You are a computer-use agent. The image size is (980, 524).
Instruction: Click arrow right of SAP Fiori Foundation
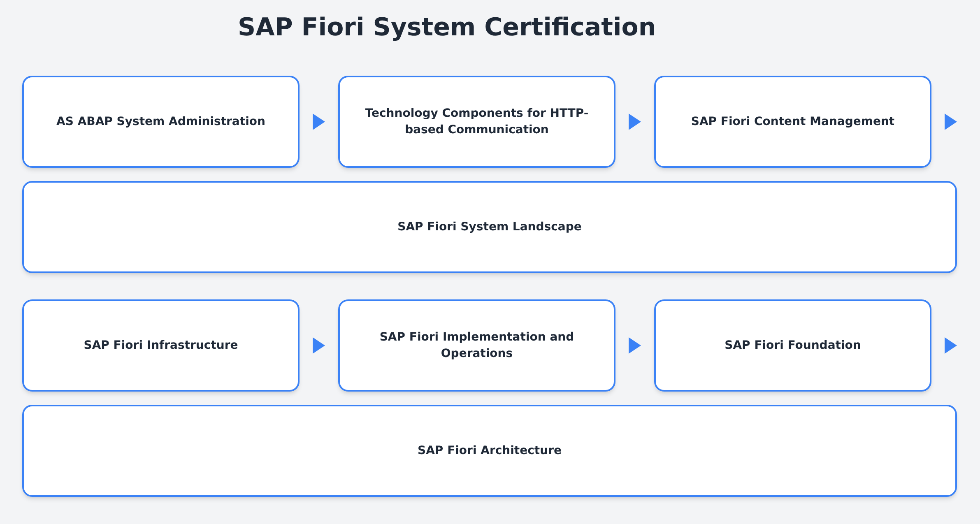950,345
